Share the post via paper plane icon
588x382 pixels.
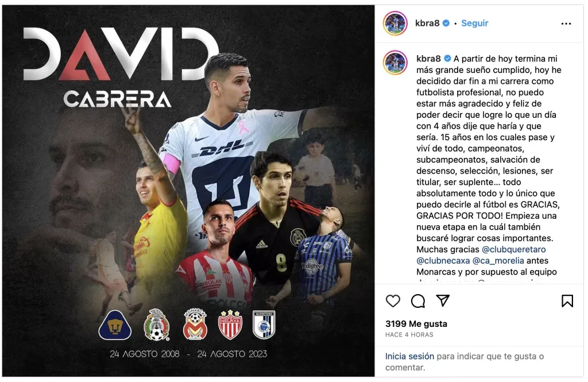[443, 300]
